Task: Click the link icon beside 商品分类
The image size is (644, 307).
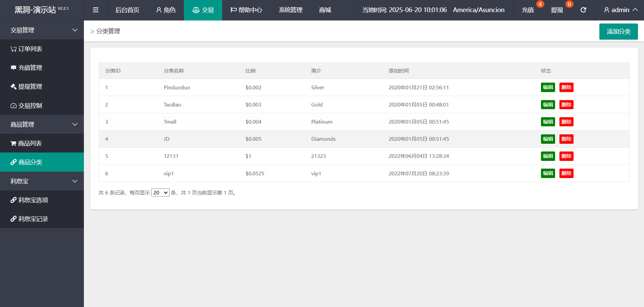Action: coord(13,162)
